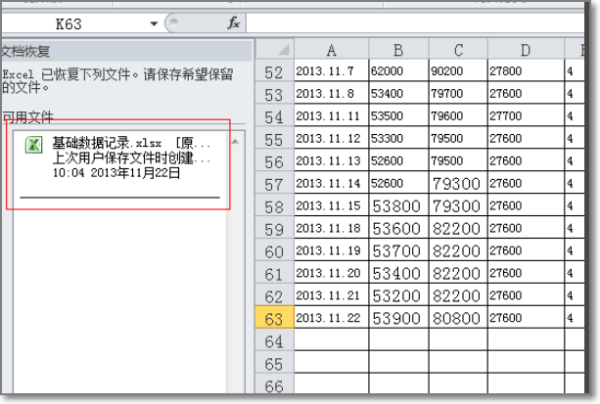Click empty cell A64
Viewport: 600px width, 404px height.
[x=331, y=340]
